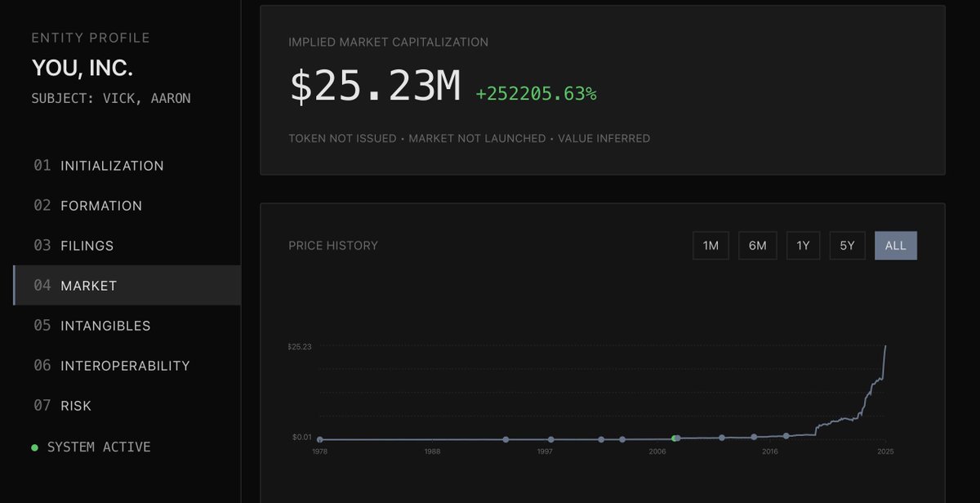
Task: Navigate to 05 Intangibles section
Action: pos(127,326)
